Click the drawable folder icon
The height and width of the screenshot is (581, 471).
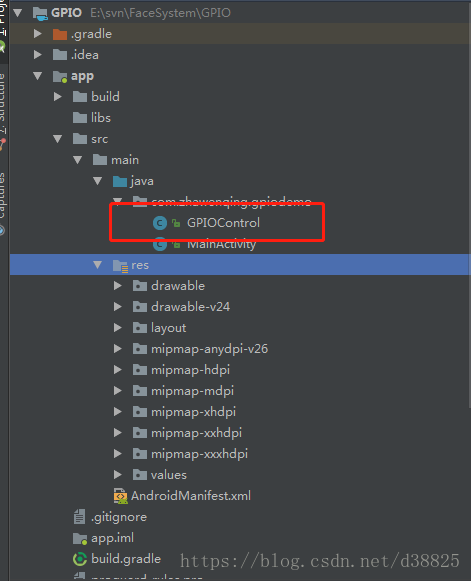pos(140,286)
